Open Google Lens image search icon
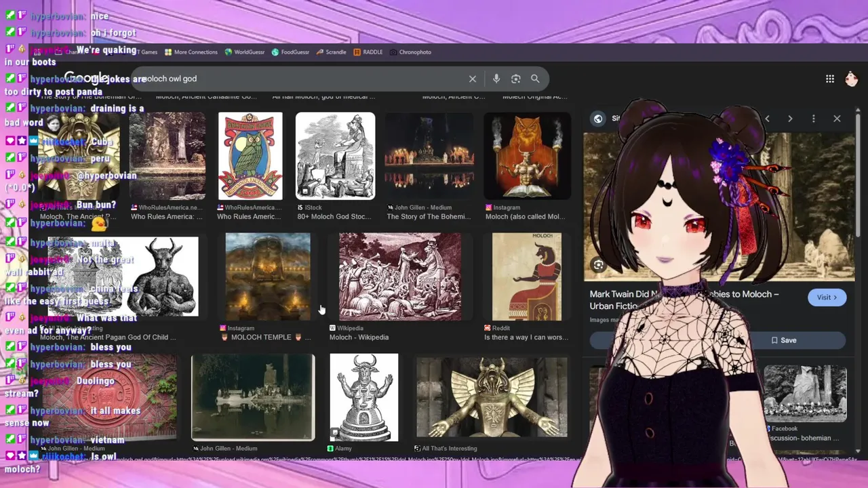 pos(515,79)
